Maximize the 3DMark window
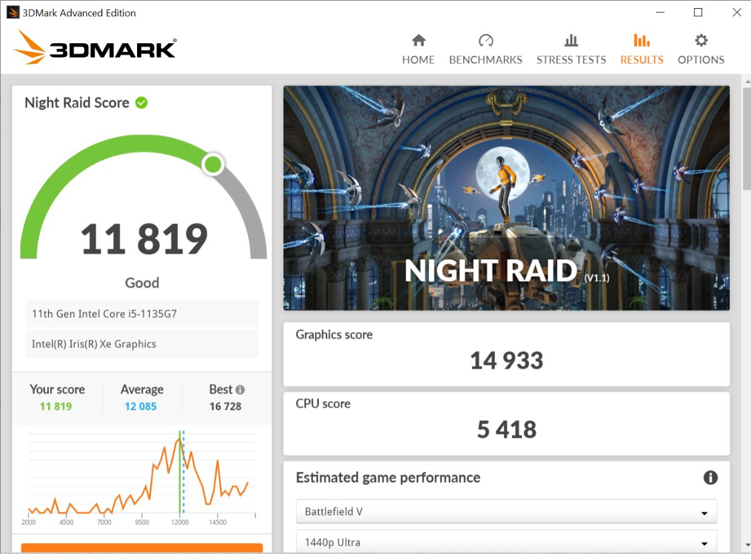 698,13
